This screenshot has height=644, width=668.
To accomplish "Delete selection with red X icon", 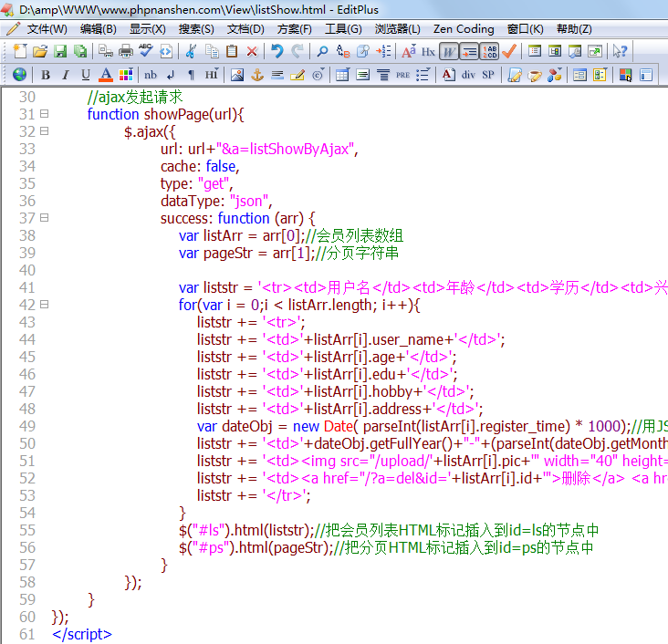I will click(252, 51).
